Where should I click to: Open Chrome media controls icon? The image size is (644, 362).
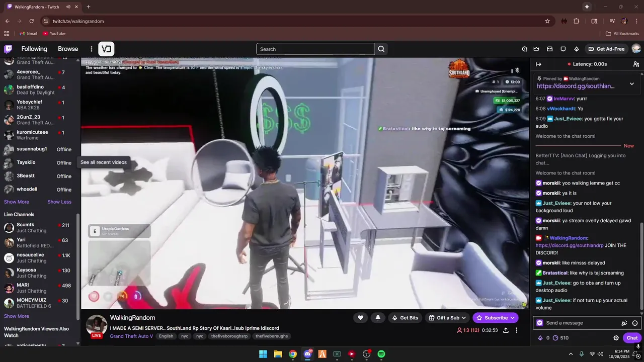tap(612, 21)
